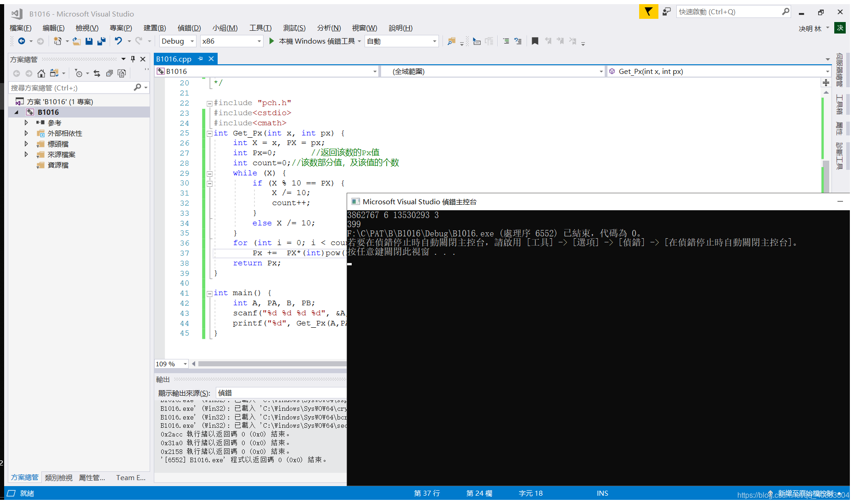Select the 資源檔 folder in the tree
This screenshot has width=854, height=504.
[58, 165]
